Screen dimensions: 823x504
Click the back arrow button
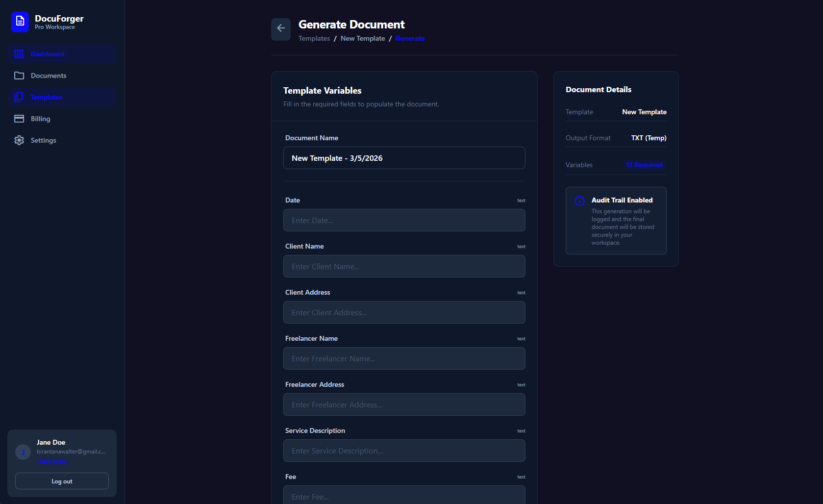281,29
